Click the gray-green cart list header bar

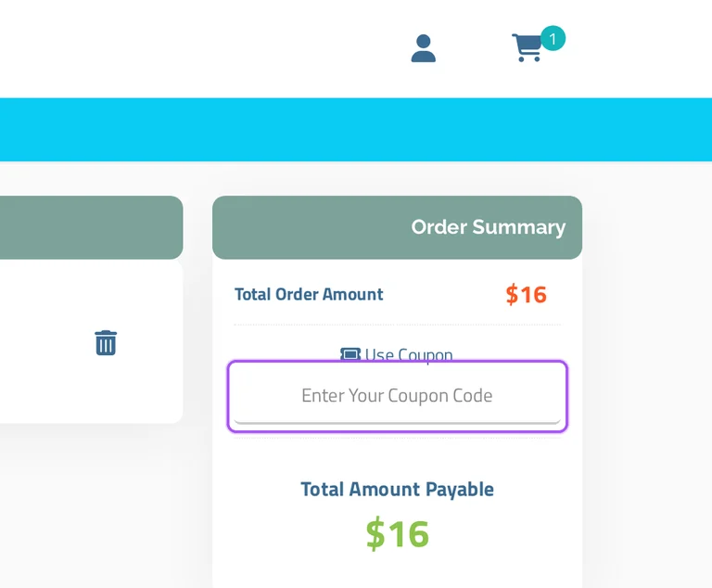click(91, 227)
